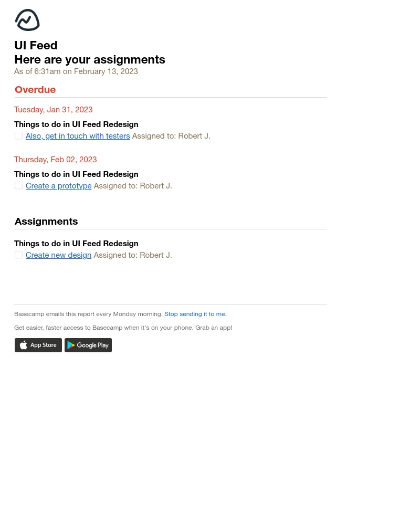
Task: Open the 'Create a prototype' task link
Action: 58,185
